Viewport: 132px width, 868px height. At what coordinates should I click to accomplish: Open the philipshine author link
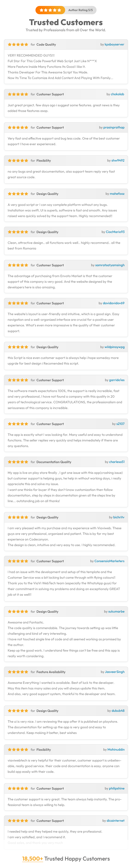(116, 788)
